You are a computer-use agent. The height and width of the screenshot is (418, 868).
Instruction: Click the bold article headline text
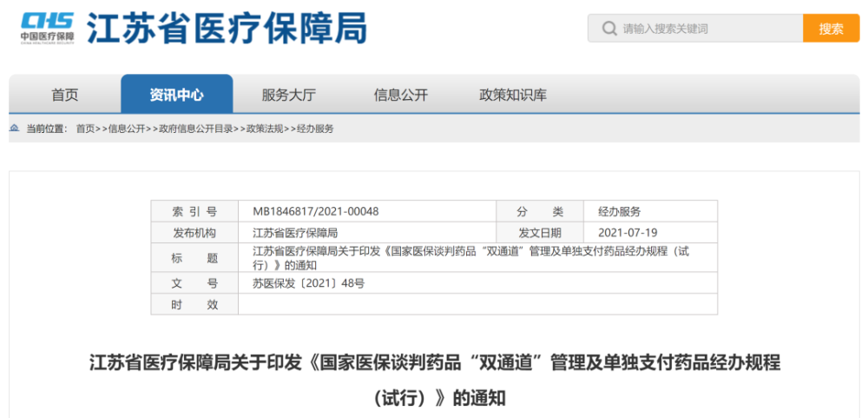point(435,381)
